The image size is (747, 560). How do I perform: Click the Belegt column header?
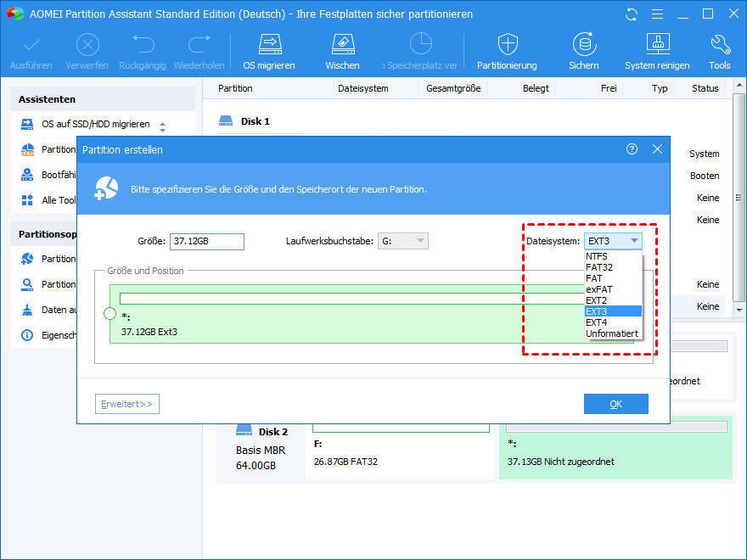click(x=536, y=88)
